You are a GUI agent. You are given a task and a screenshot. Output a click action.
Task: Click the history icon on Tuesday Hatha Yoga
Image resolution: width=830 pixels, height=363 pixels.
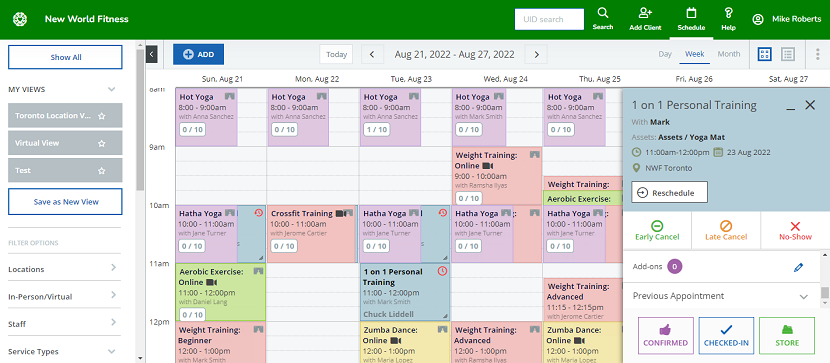point(443,213)
